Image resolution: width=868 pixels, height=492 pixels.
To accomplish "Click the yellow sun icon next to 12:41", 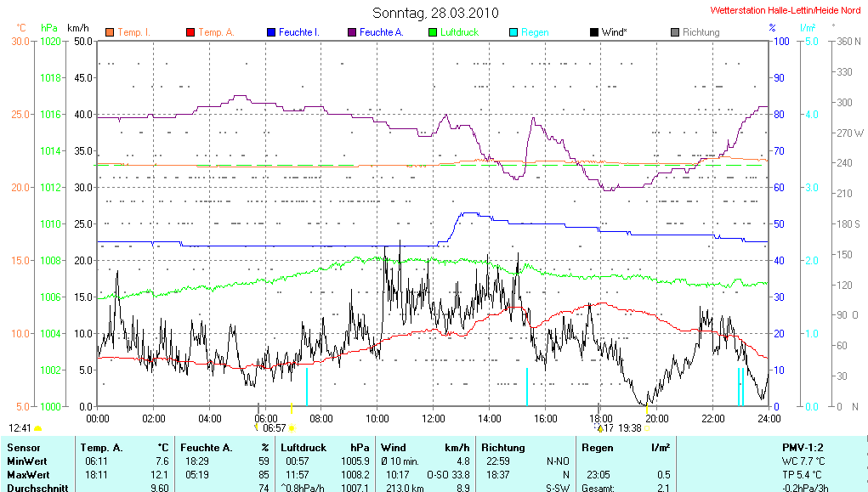I will 38,428.
